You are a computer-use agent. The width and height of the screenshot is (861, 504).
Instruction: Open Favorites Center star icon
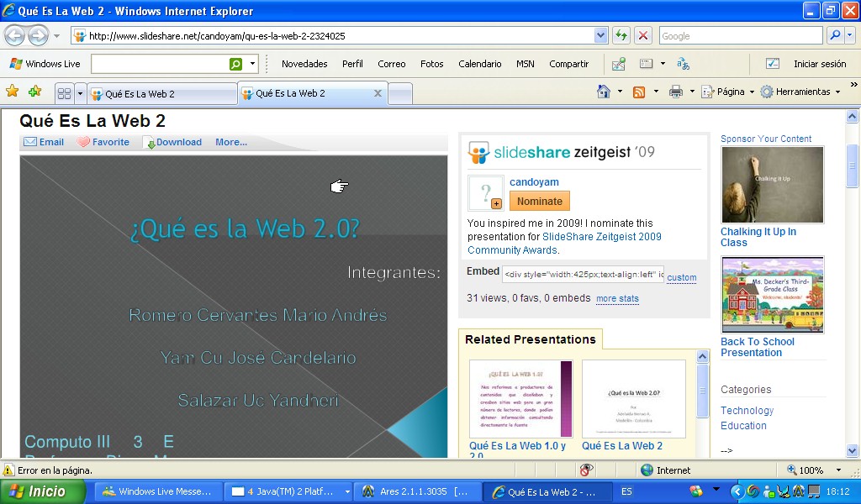tap(13, 92)
